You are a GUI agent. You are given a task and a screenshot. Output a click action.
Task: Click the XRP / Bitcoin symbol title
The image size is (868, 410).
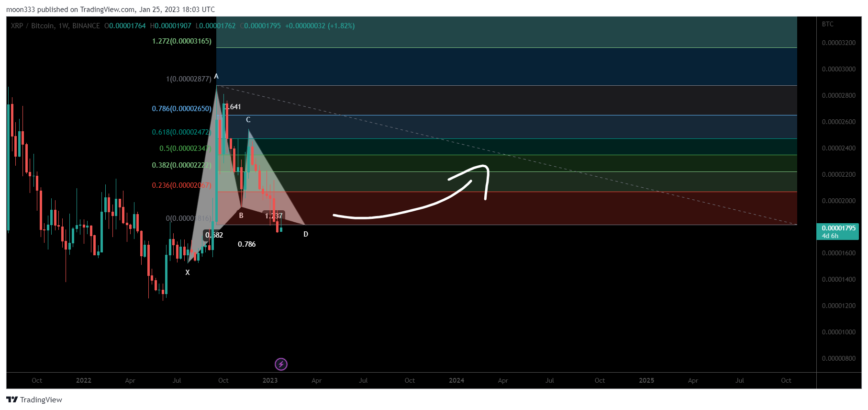33,26
